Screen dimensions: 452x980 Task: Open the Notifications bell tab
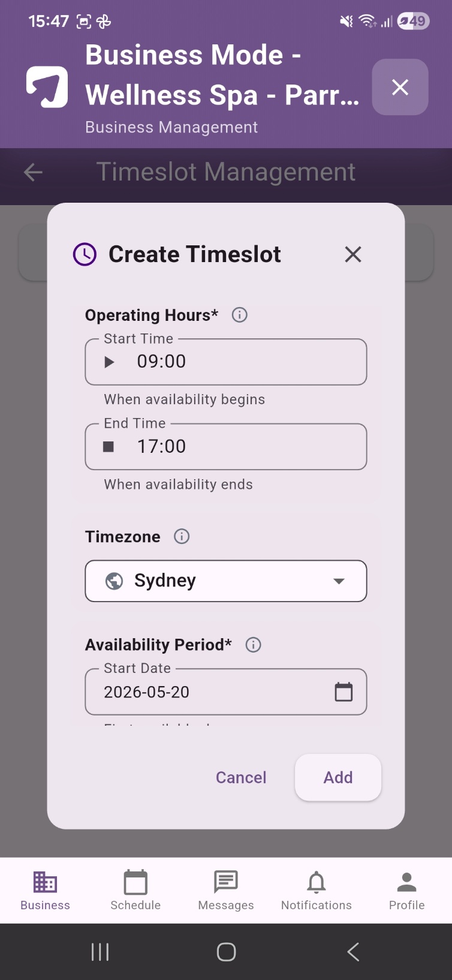coord(317,890)
